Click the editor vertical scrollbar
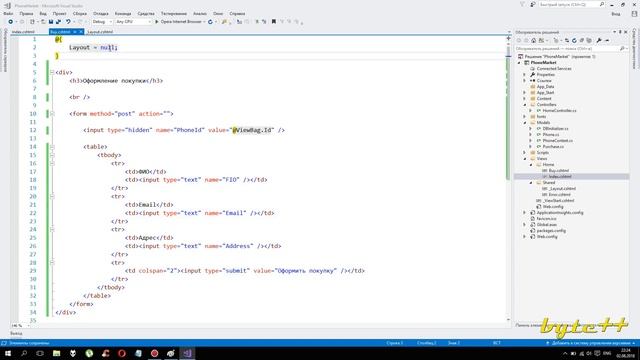The width and height of the screenshot is (640, 360). (x=508, y=180)
